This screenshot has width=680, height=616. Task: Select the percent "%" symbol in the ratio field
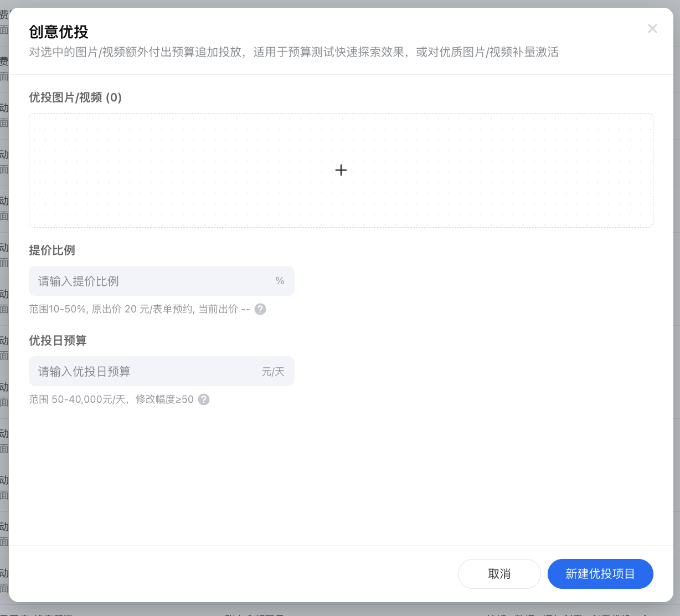(x=280, y=281)
